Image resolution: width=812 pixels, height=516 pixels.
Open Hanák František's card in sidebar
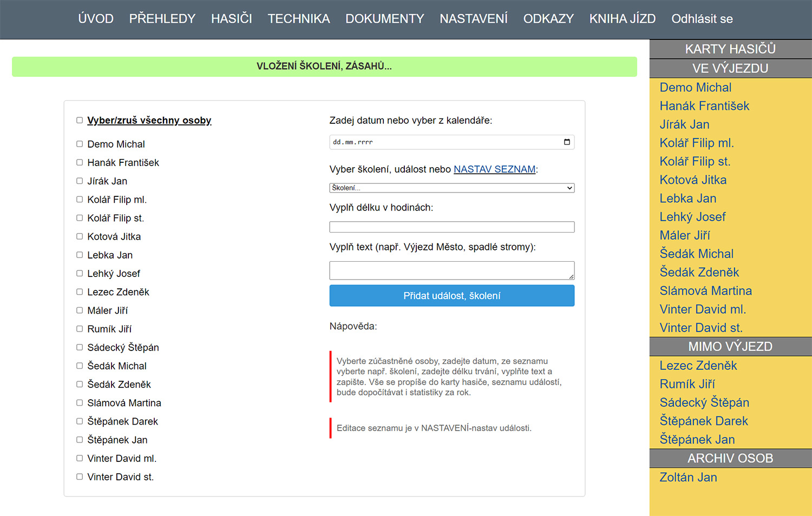(x=704, y=106)
